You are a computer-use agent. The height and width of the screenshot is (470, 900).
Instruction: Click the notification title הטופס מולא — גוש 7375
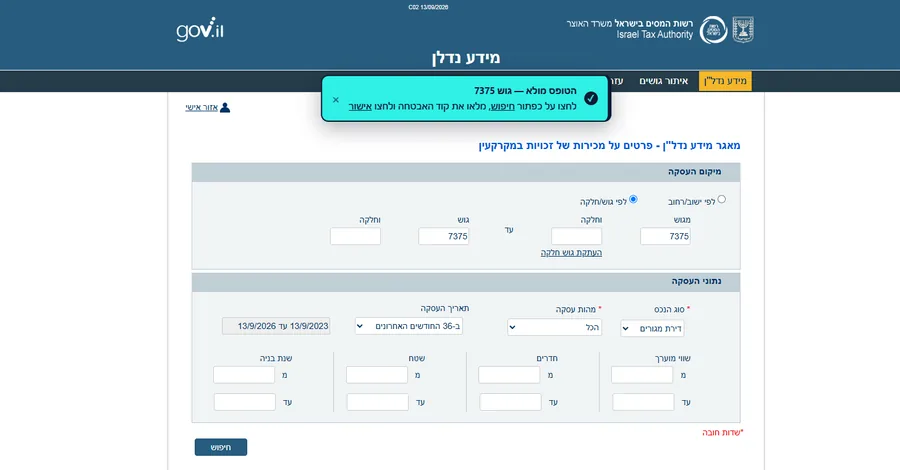pyautogui.click(x=525, y=91)
